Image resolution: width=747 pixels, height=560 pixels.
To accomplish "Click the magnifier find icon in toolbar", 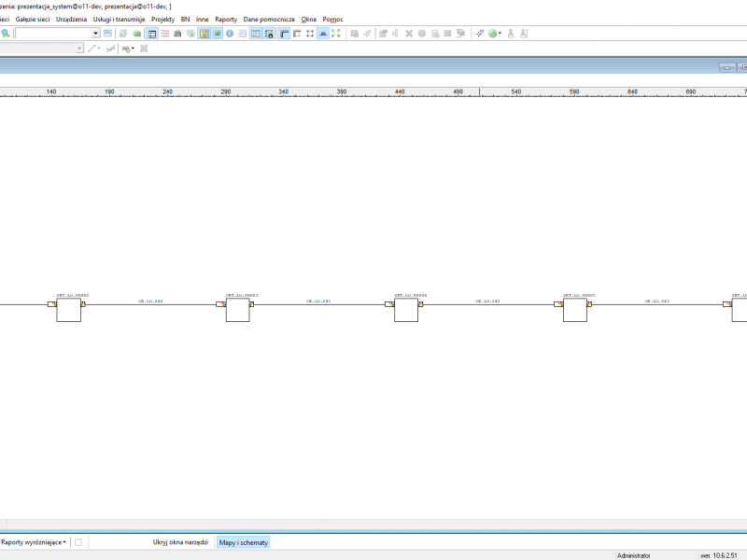I will pyautogui.click(x=6, y=34).
